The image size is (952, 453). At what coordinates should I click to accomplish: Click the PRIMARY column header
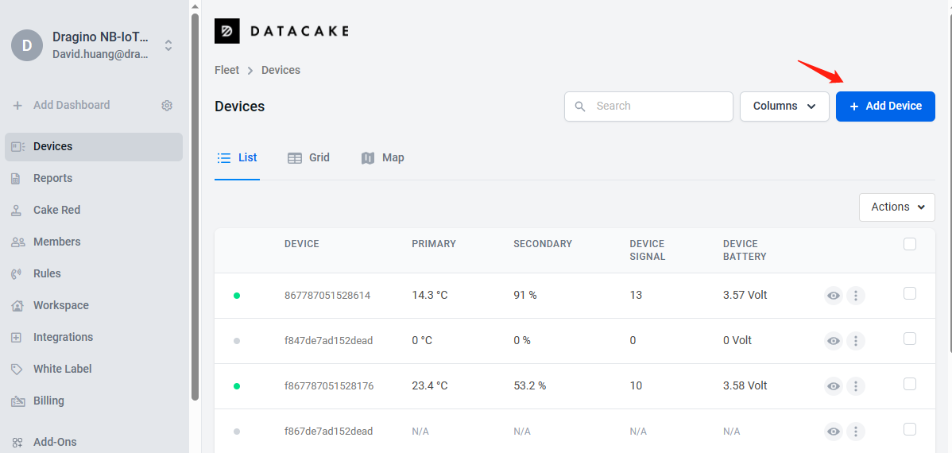pos(434,244)
